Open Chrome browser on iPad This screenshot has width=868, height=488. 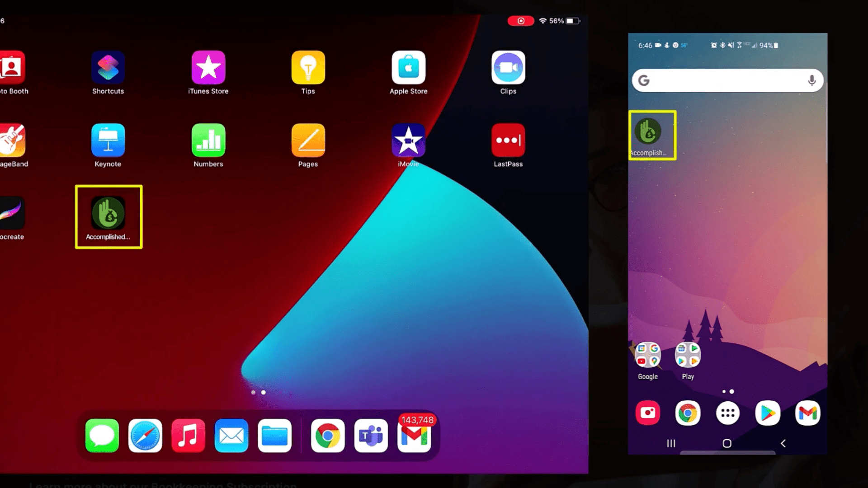pyautogui.click(x=327, y=435)
